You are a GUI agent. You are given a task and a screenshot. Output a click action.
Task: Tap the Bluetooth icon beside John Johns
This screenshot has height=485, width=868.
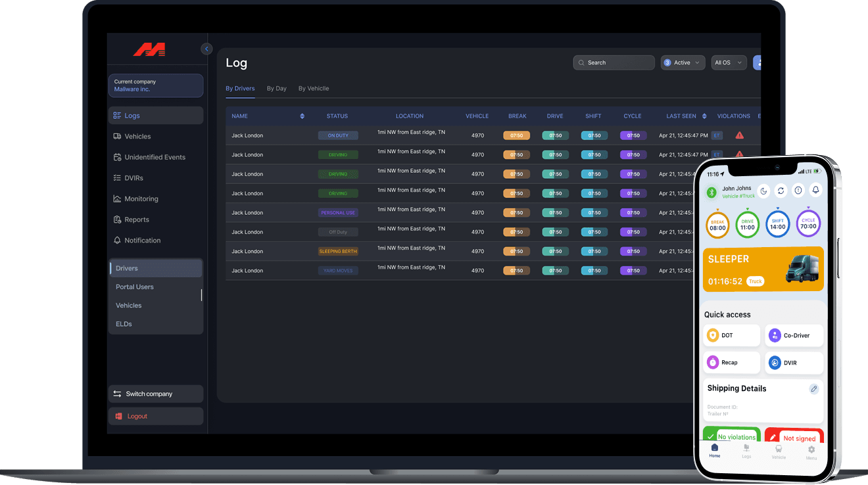click(711, 193)
